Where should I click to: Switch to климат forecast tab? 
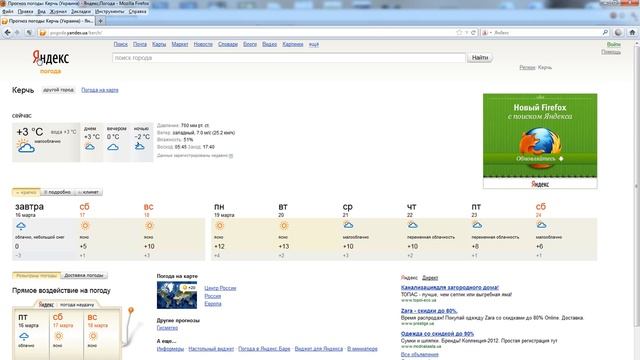88,192
